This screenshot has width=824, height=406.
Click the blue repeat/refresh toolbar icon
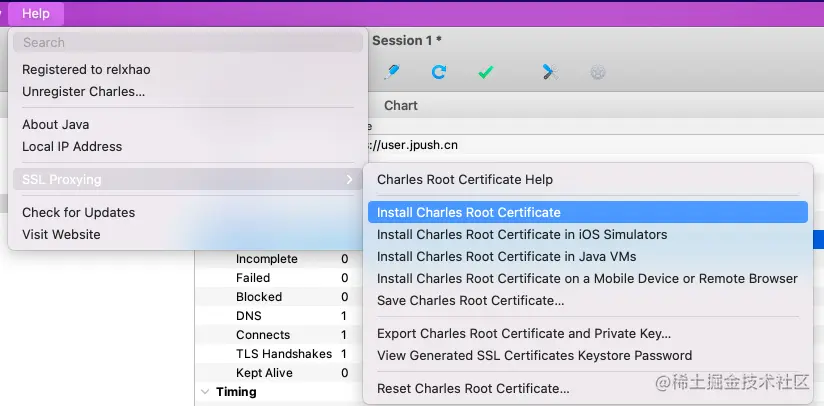pos(439,72)
